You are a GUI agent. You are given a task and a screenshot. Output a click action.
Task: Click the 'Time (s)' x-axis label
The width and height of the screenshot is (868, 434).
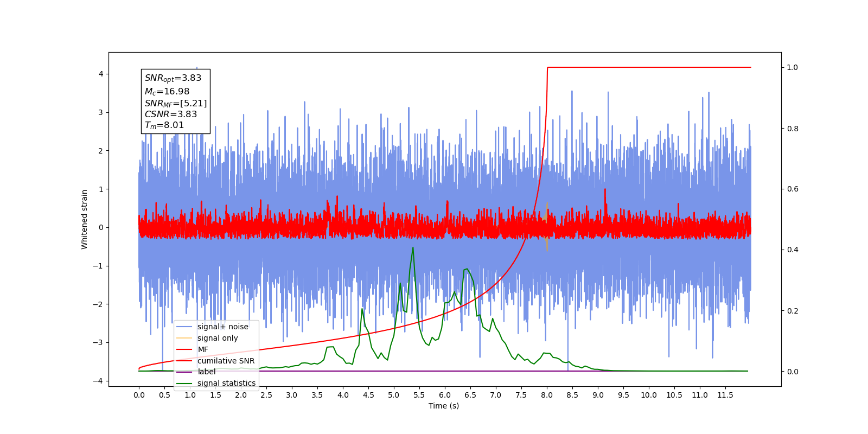(x=444, y=406)
